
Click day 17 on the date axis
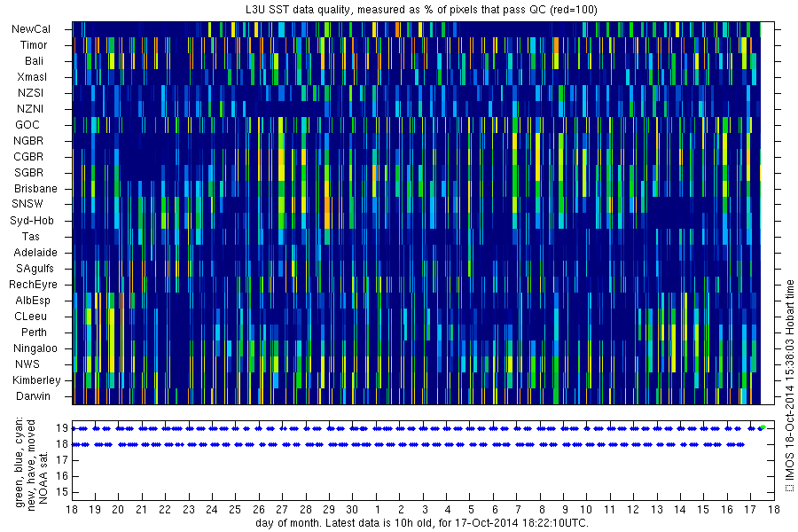click(x=750, y=509)
